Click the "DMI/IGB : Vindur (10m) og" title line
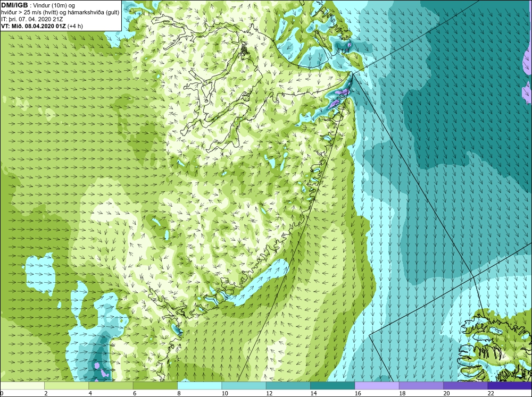Viewport: 532px width, 397px height. tap(38, 5)
